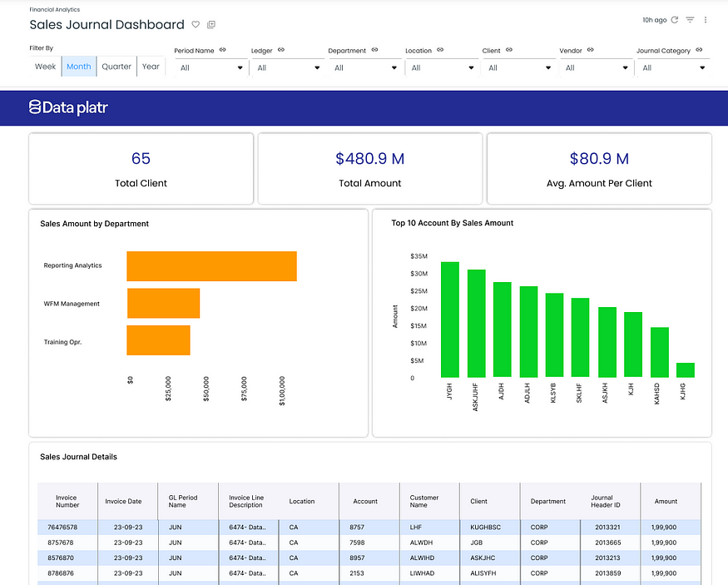Click client cell KUGHBSC
This screenshot has width=728, height=585.
pyautogui.click(x=486, y=527)
